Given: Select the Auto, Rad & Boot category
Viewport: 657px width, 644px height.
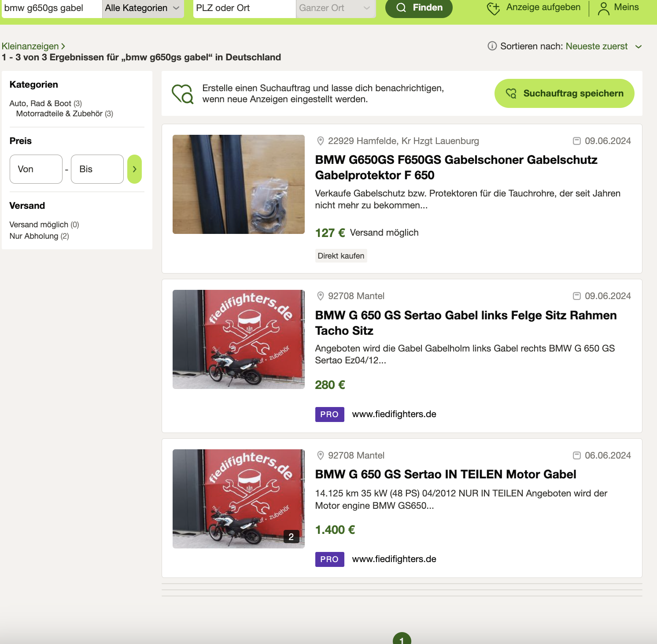Looking at the screenshot, I should pyautogui.click(x=41, y=104).
